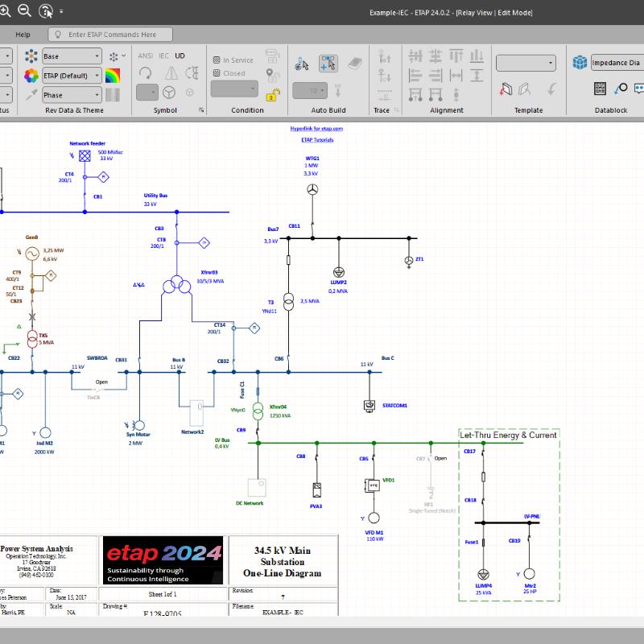Select the T3 transformer symbol
The image size is (644, 644).
point(289,302)
